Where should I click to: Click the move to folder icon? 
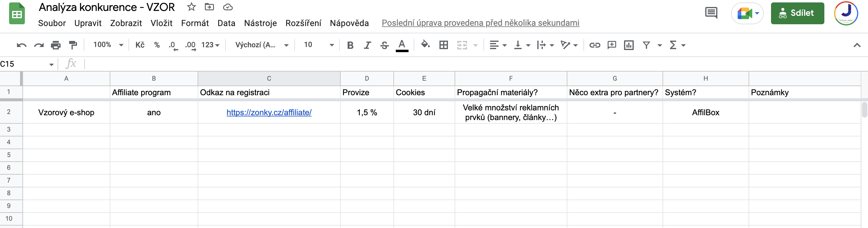point(209,7)
